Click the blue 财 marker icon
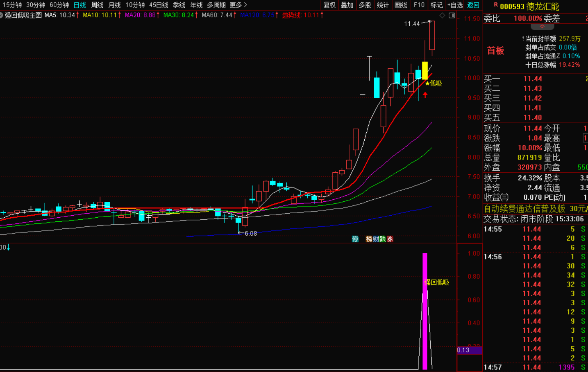The width and height of the screenshot is (588, 372). (x=376, y=239)
